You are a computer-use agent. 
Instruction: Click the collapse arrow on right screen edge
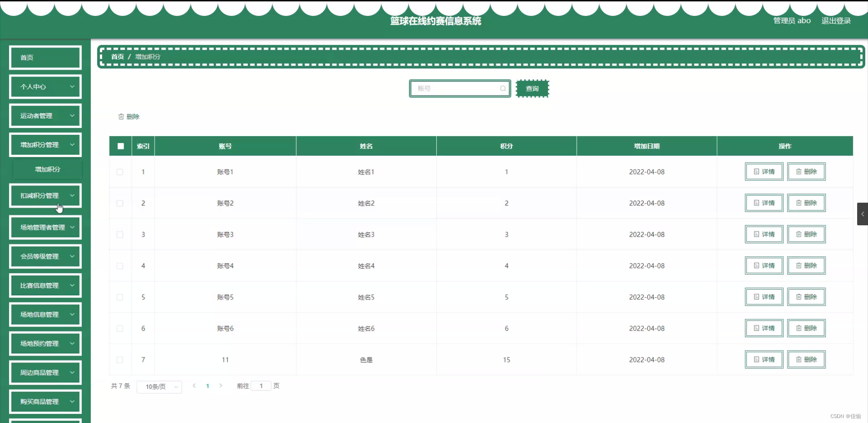863,214
